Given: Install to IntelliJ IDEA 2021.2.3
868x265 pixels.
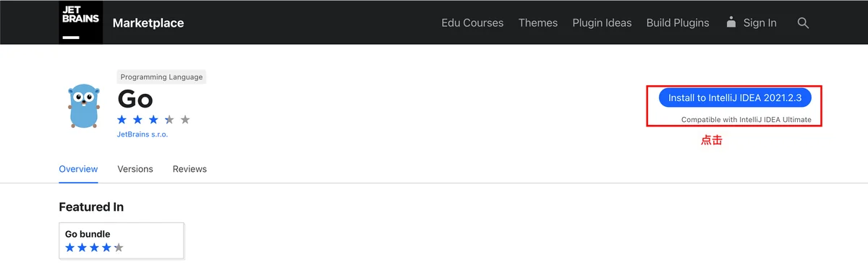Looking at the screenshot, I should coord(734,98).
